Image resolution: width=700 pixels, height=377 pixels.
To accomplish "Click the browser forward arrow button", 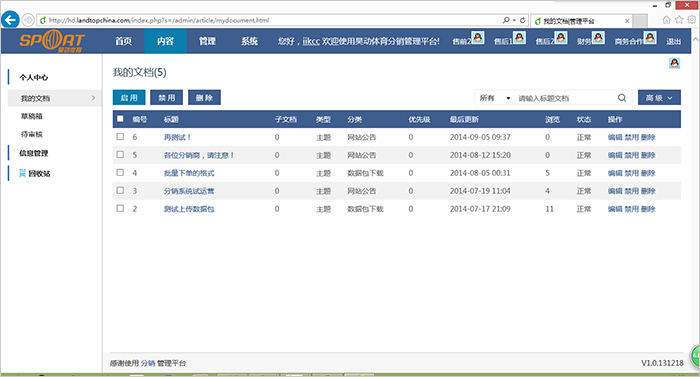I will [29, 20].
